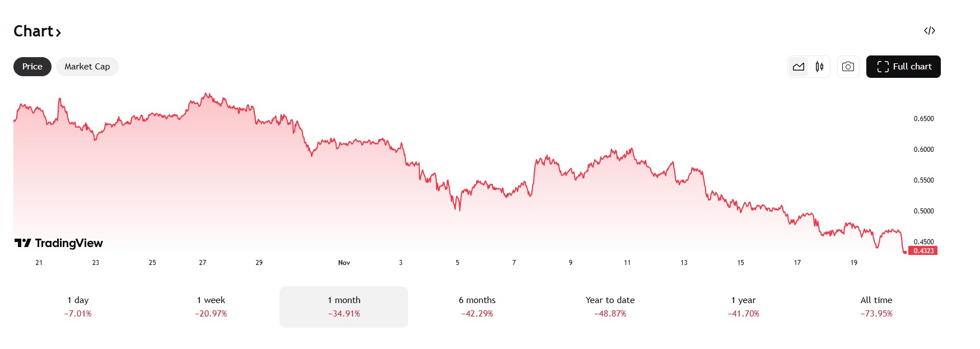Open the embed code icon
The image size is (980, 349).
[930, 31]
